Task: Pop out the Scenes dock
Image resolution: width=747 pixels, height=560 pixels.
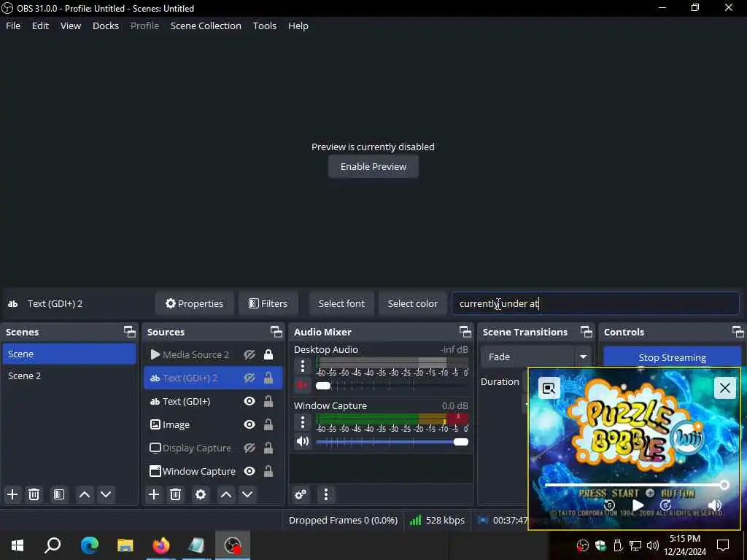Action: click(x=130, y=332)
